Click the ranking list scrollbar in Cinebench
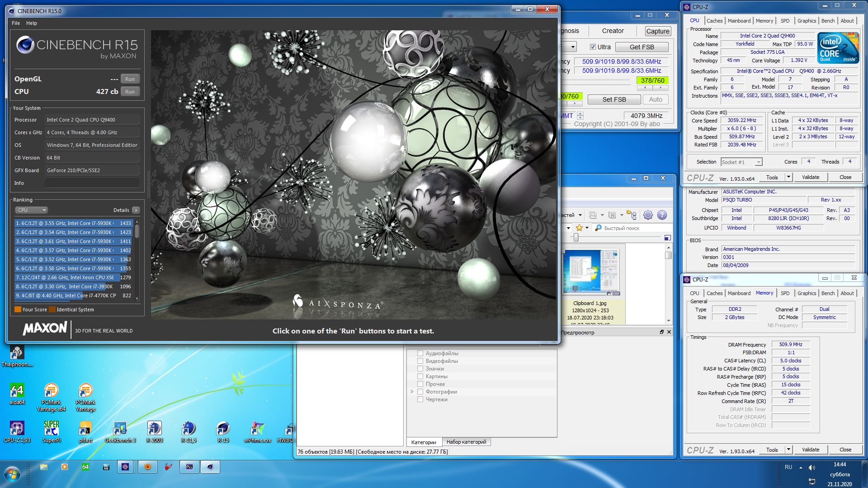The height and width of the screenshot is (488, 868). (x=137, y=260)
